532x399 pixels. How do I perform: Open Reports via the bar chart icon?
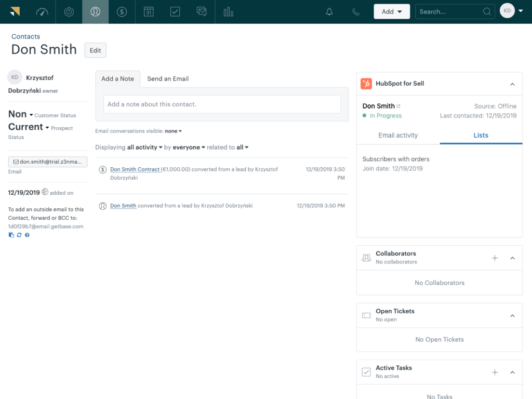click(x=229, y=11)
